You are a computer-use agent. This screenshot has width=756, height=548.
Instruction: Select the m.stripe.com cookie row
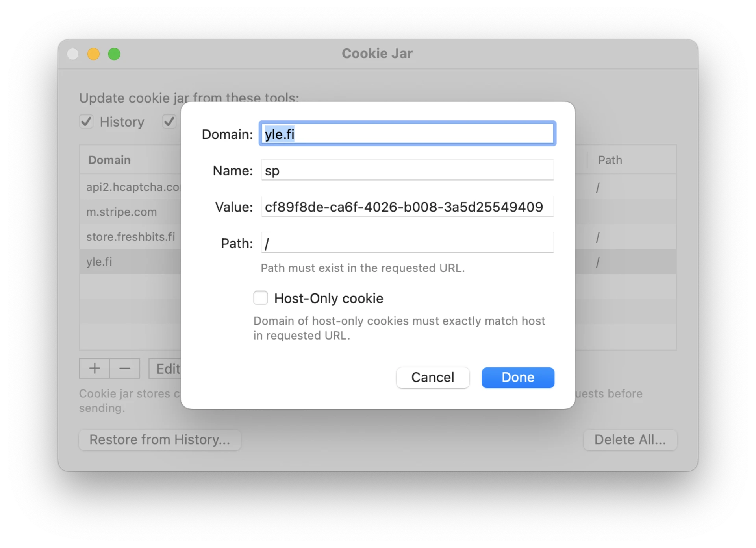point(121,212)
